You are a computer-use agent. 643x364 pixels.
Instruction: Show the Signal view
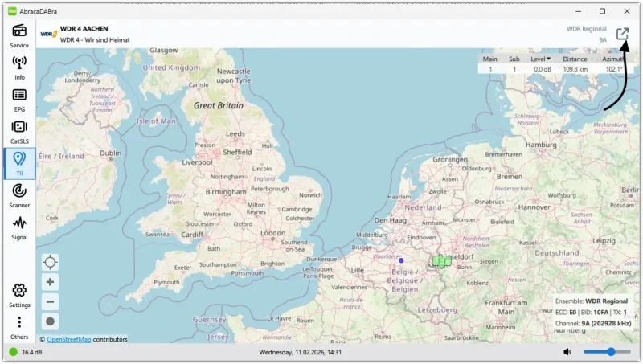pos(19,227)
